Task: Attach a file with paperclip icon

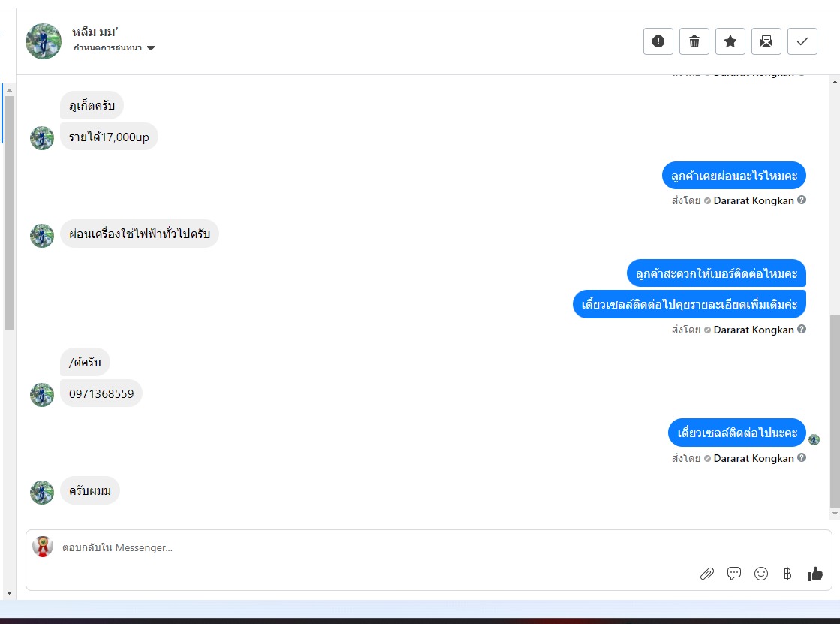Action: [x=706, y=574]
